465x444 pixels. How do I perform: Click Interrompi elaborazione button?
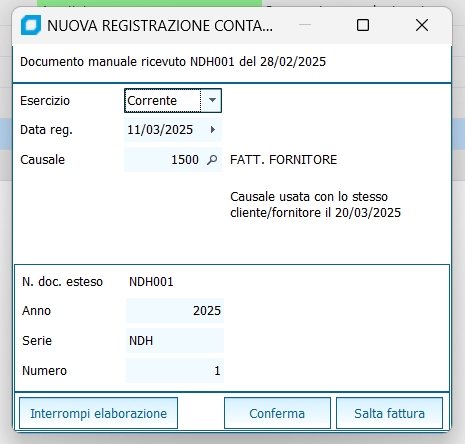(98, 413)
